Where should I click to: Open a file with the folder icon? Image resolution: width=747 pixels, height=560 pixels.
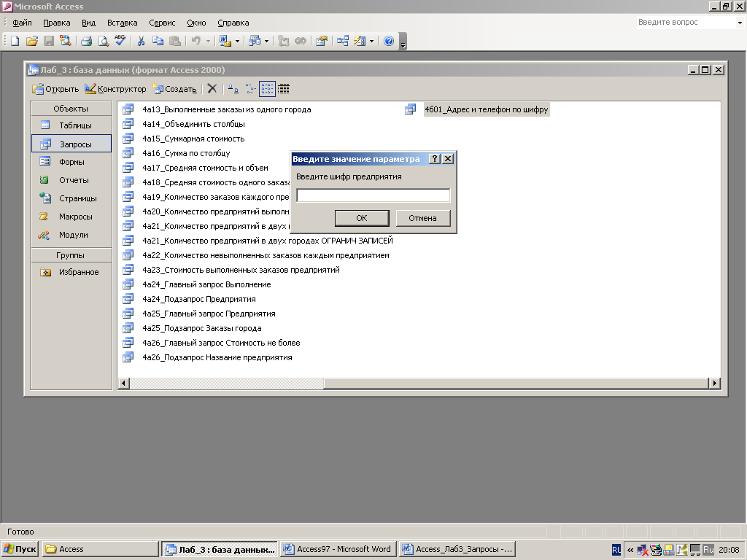32,41
